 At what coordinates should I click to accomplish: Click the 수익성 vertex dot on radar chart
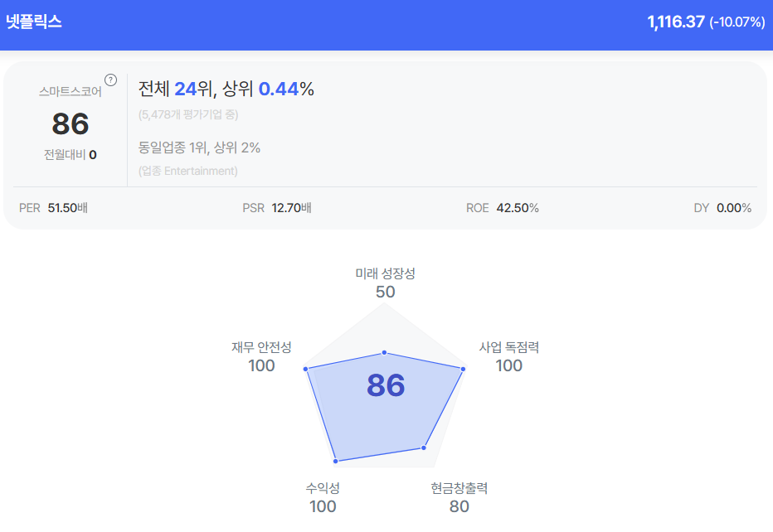[336, 460]
